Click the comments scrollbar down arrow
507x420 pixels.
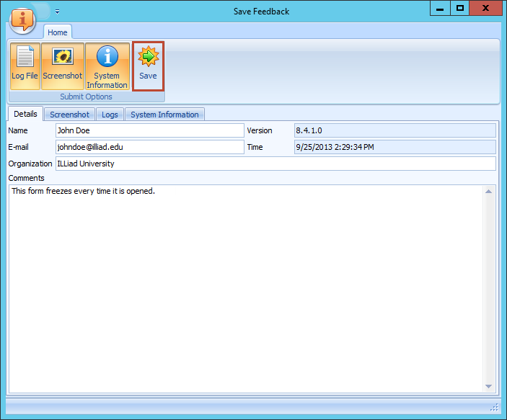489,386
